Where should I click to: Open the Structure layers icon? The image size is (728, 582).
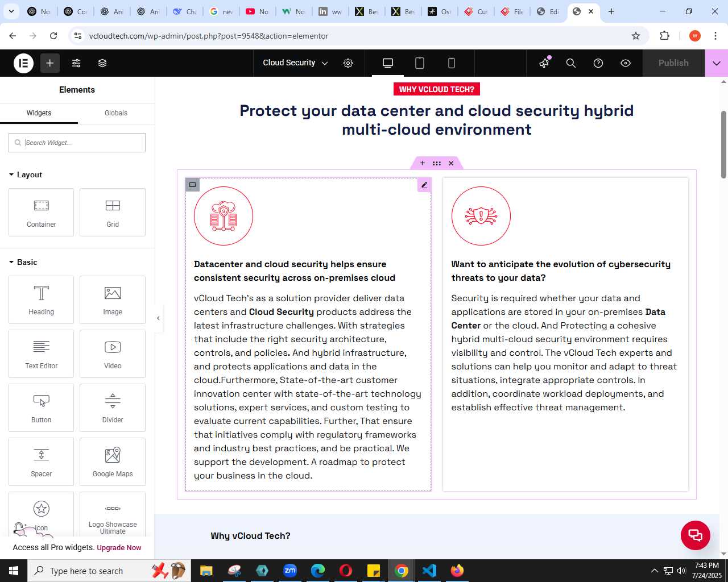click(x=102, y=63)
